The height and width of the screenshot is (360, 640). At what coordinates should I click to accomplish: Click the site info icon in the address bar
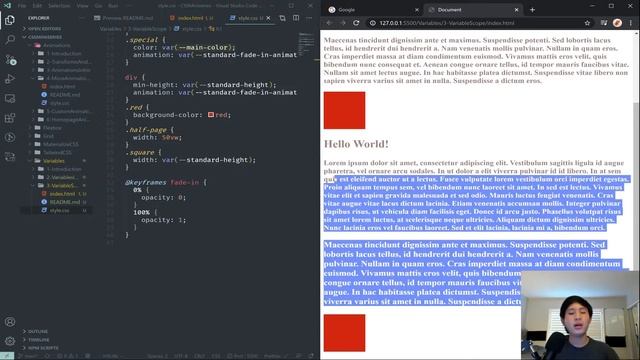coord(373,23)
